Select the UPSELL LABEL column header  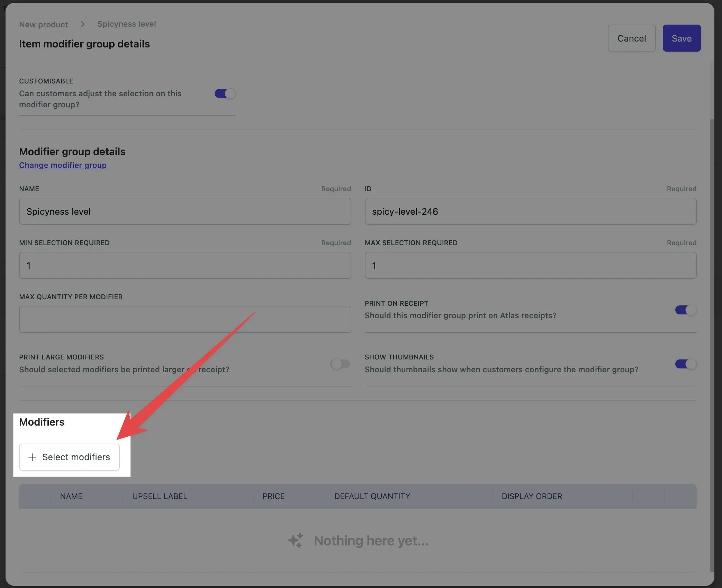pyautogui.click(x=159, y=496)
